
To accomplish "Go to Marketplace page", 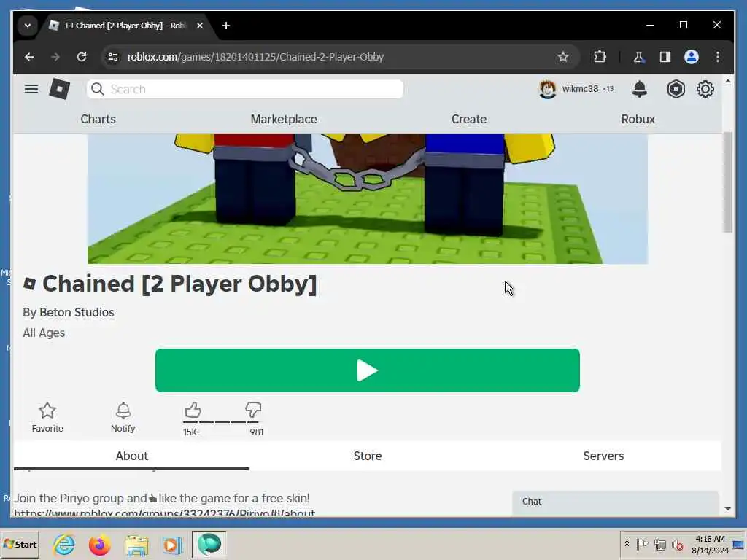I will point(284,119).
